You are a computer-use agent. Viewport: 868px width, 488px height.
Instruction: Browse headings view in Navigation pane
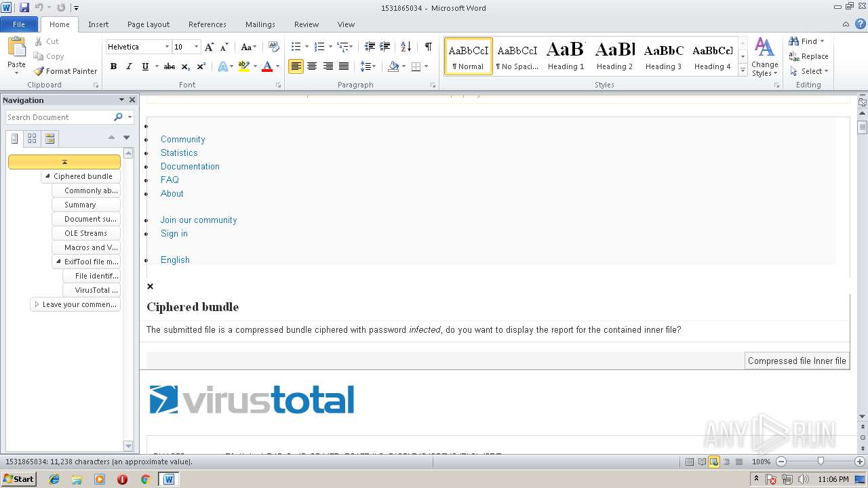point(14,139)
